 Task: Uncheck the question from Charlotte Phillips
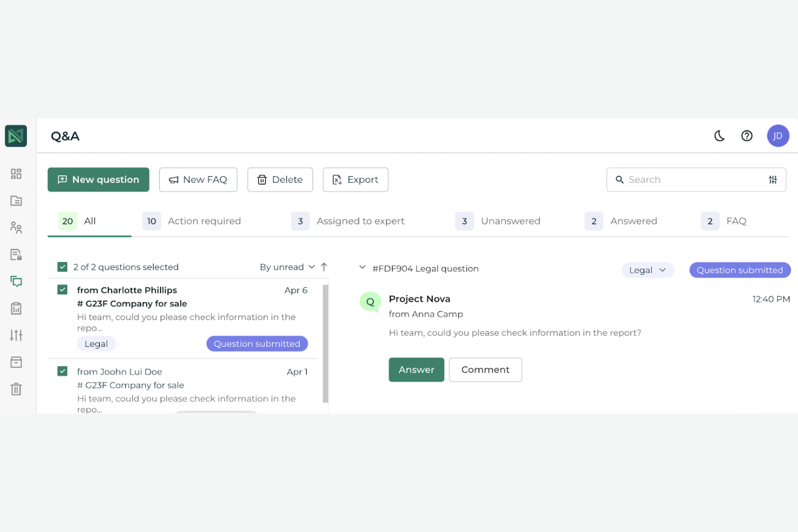tap(62, 289)
